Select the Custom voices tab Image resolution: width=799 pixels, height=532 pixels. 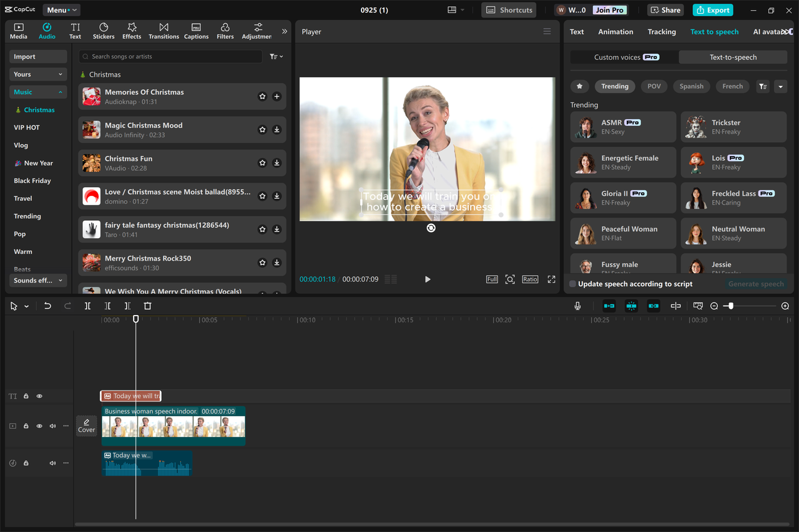coord(622,56)
